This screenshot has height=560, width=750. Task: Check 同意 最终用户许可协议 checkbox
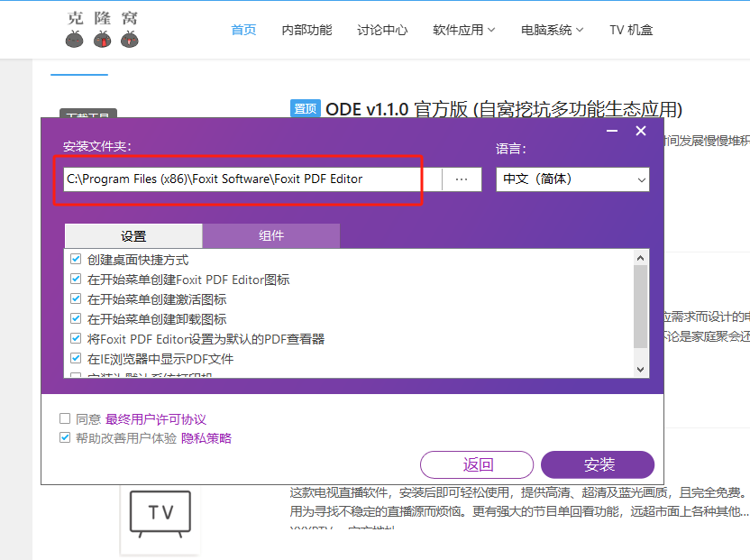coord(65,418)
